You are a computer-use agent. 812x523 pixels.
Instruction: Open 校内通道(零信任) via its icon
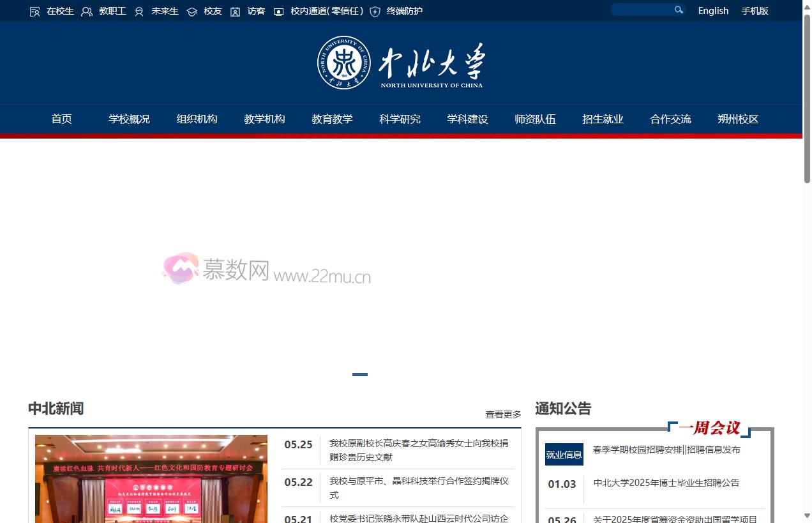pos(278,11)
